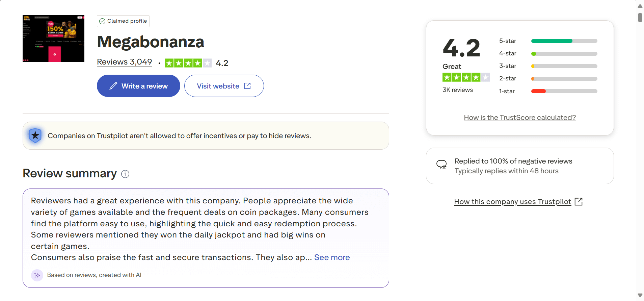Click the external link icon on Visit website
Screen dimensions: 644x301
tap(247, 86)
